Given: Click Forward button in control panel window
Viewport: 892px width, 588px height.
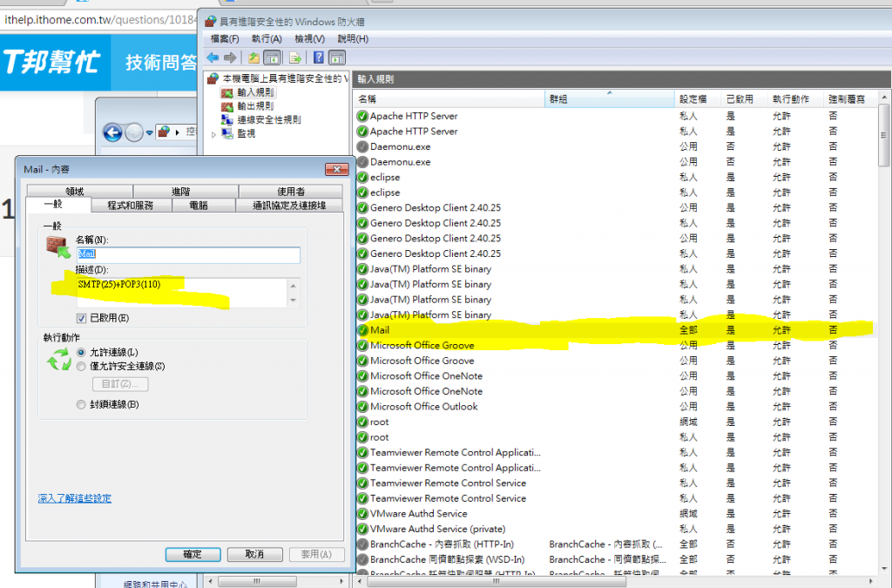Looking at the screenshot, I should (x=134, y=132).
